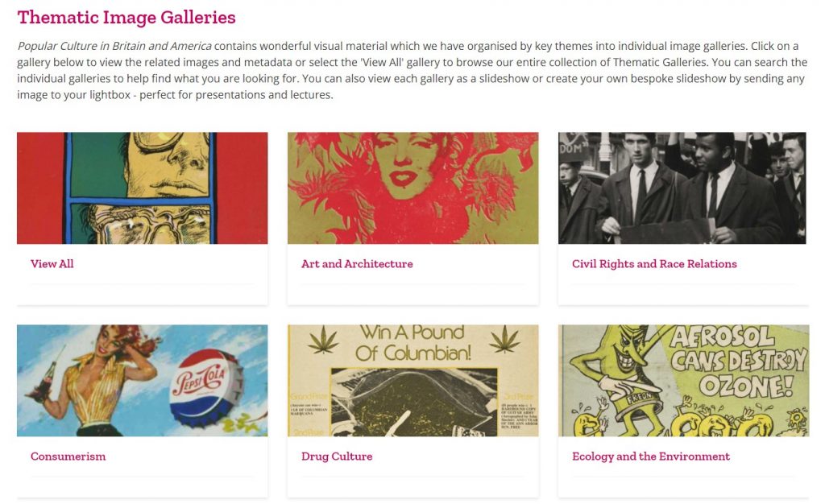Viewport: 825px width, 504px height.
Task: Select the red Marilyn Monroe pop art thumbnail
Action: (412, 188)
